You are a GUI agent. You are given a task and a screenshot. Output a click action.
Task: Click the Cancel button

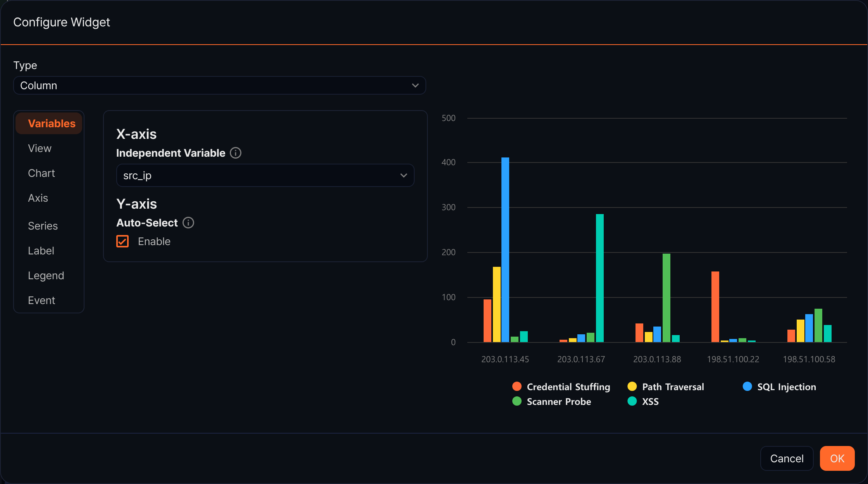[x=787, y=458]
